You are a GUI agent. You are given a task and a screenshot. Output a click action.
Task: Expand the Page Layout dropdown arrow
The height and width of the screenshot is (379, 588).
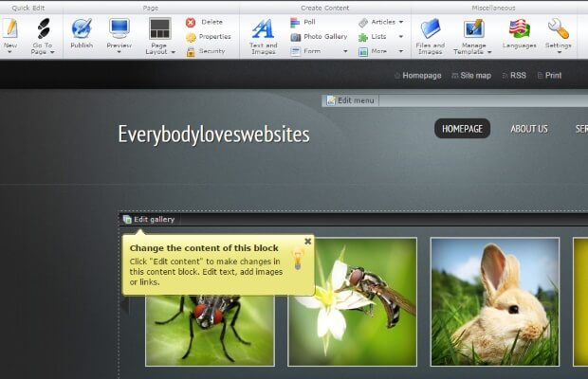click(173, 52)
